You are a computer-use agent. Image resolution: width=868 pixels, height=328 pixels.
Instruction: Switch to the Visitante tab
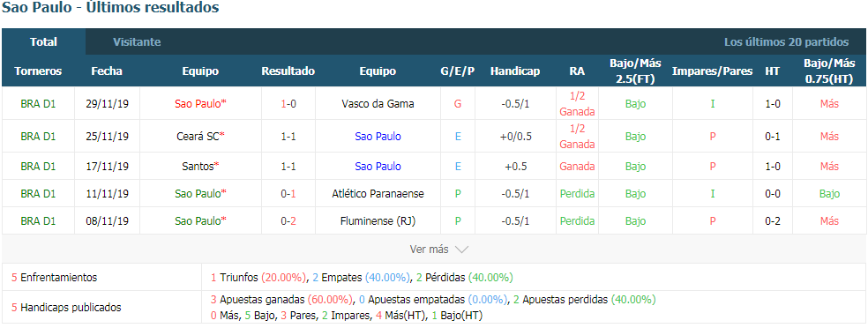coord(137,42)
